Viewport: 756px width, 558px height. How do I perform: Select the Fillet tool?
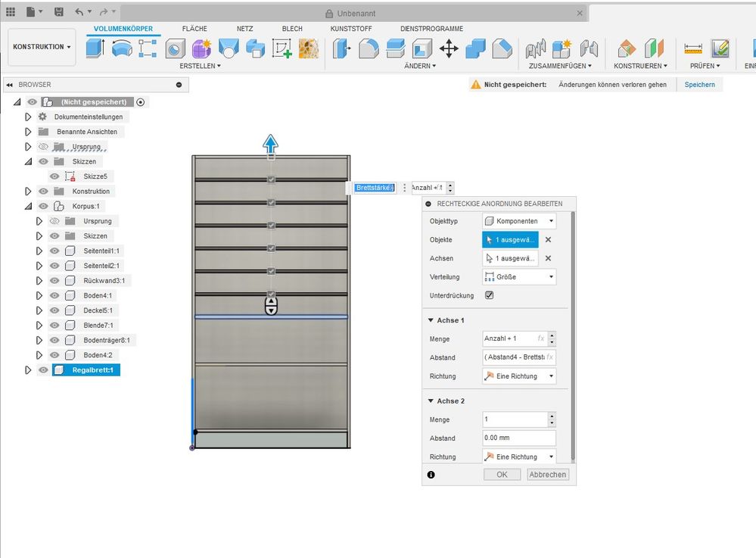[369, 48]
